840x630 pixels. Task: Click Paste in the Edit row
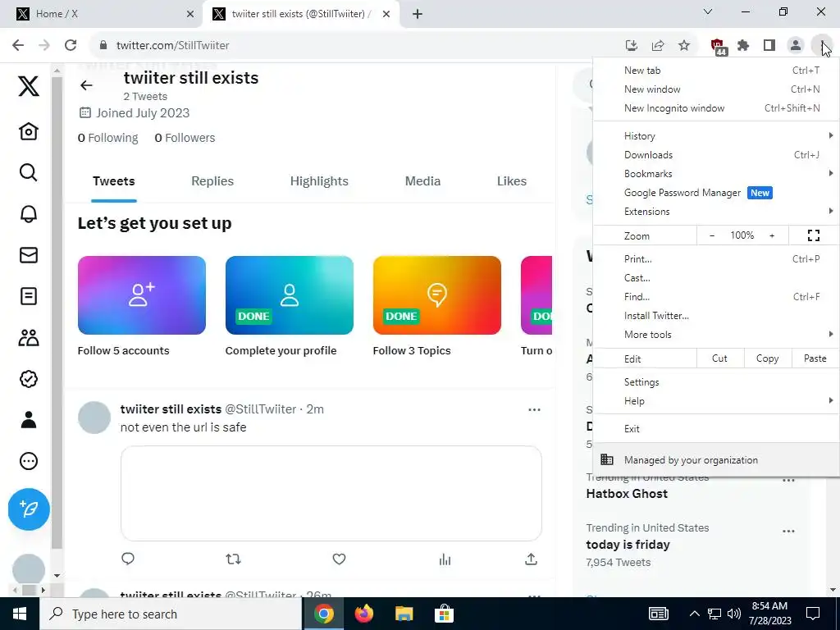click(x=815, y=358)
